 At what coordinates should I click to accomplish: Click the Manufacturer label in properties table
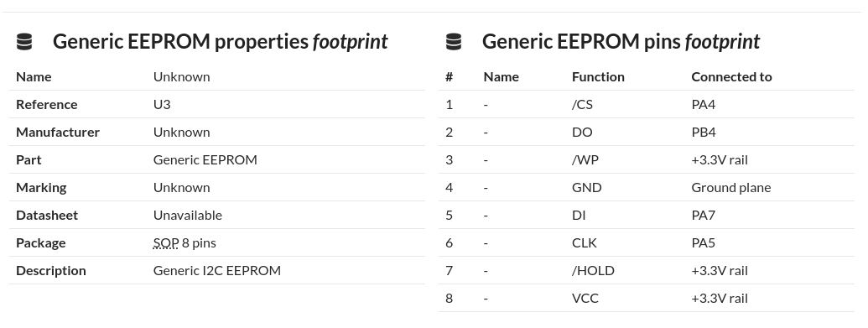point(58,132)
